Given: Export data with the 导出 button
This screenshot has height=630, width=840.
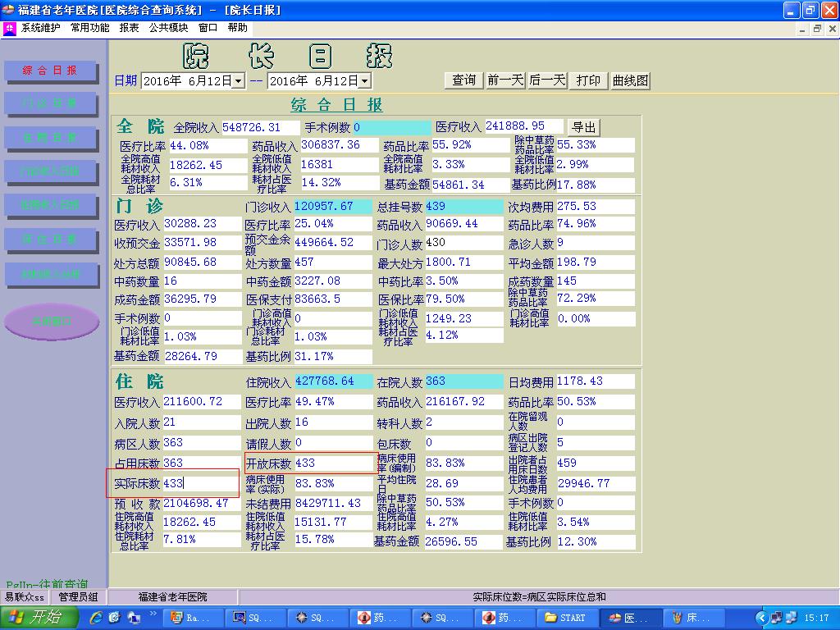Looking at the screenshot, I should 584,127.
